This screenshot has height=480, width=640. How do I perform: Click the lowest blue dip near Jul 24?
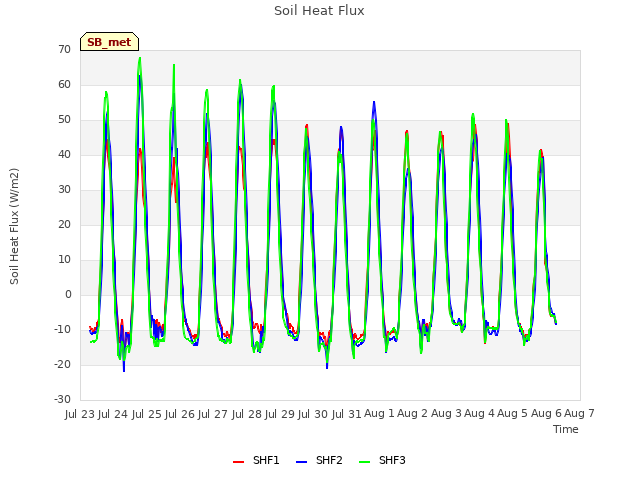click(124, 371)
